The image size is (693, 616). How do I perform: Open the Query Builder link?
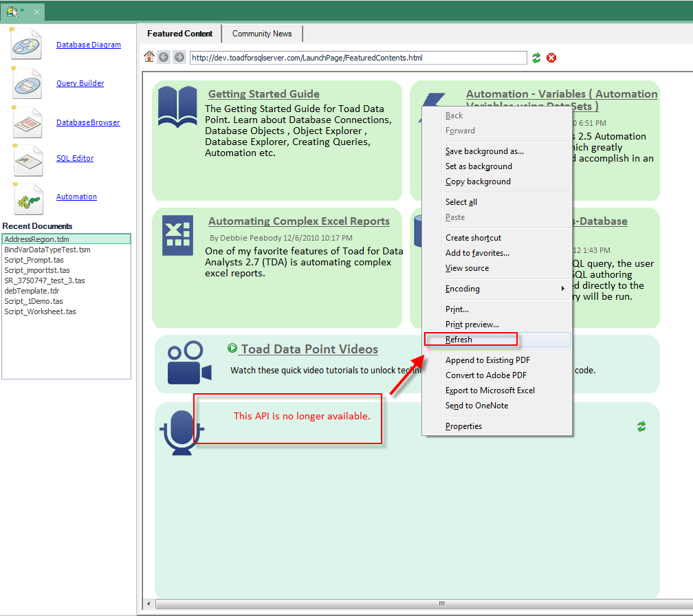click(80, 83)
